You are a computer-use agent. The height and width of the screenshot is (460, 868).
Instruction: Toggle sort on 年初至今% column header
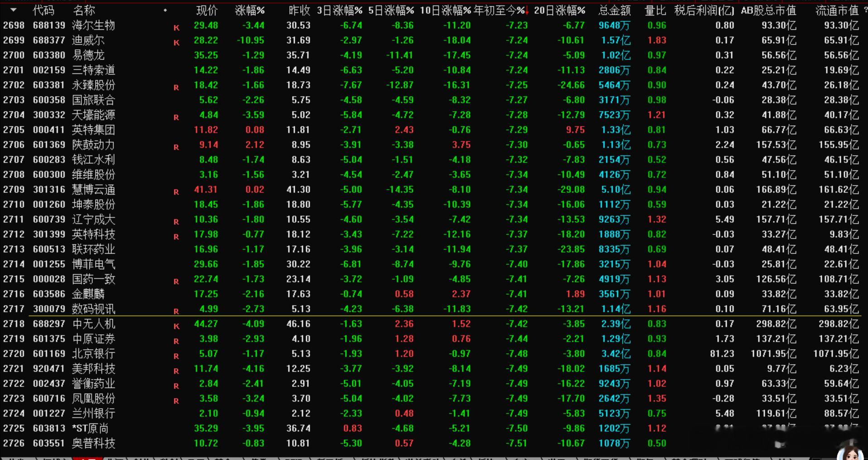(501, 10)
